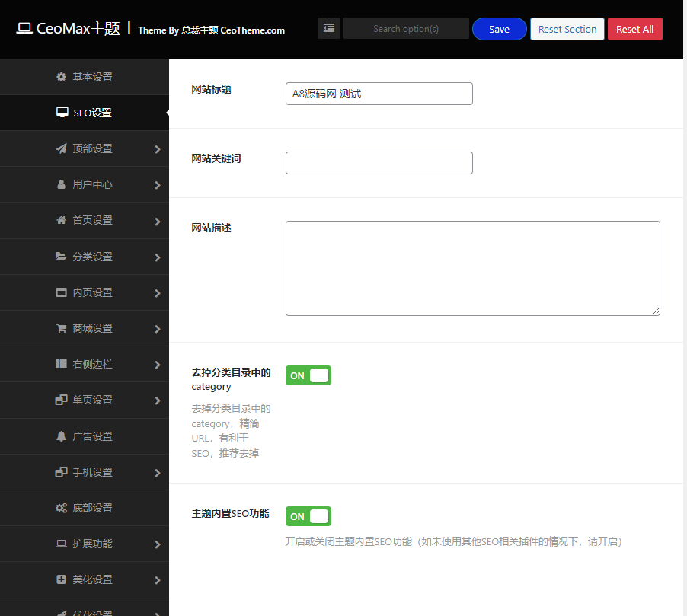Select the 商城设置 shopping cart icon
Image resolution: width=687 pixels, height=616 pixels.
click(61, 327)
